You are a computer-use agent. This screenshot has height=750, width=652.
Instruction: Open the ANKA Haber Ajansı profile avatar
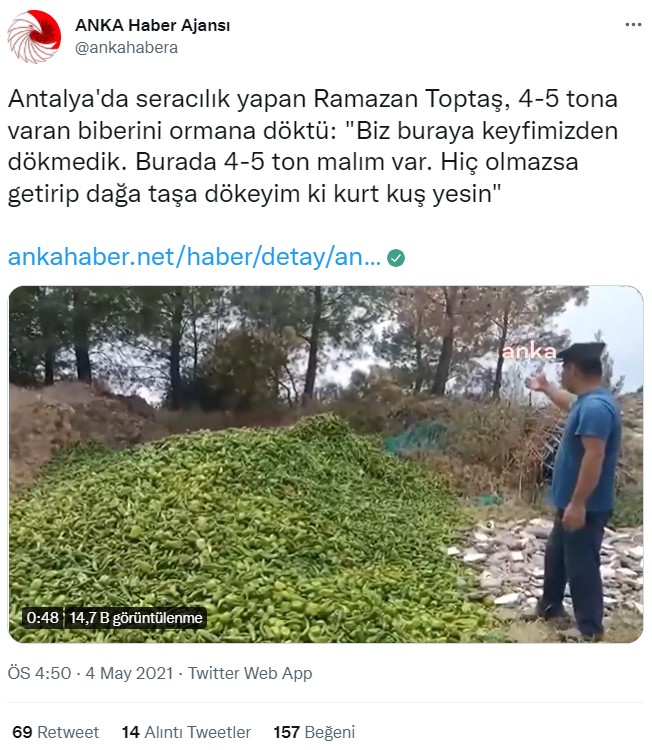tap(34, 37)
